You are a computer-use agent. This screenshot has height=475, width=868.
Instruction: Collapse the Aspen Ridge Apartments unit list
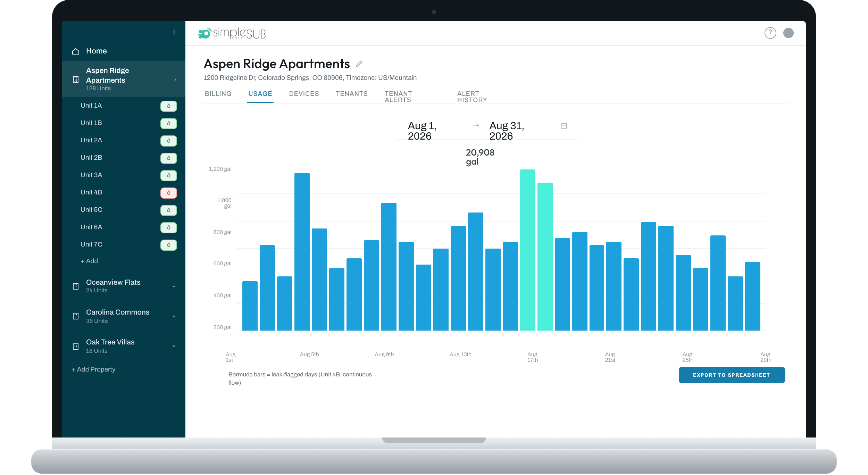click(x=175, y=80)
